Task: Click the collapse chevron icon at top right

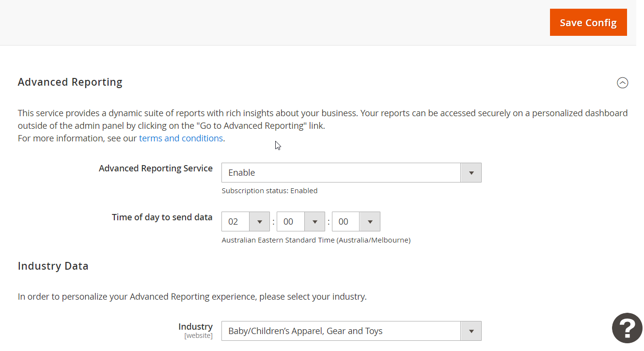Action: [x=623, y=82]
